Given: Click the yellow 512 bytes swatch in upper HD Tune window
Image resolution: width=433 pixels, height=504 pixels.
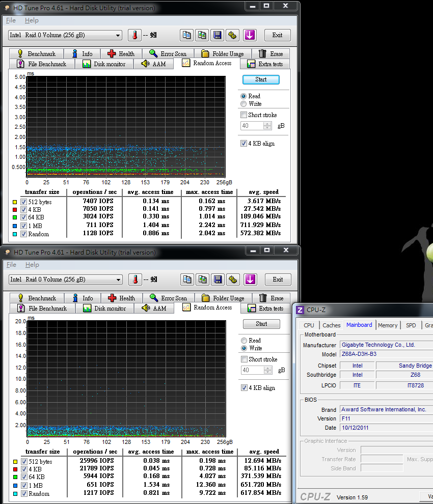Looking at the screenshot, I should [x=15, y=202].
